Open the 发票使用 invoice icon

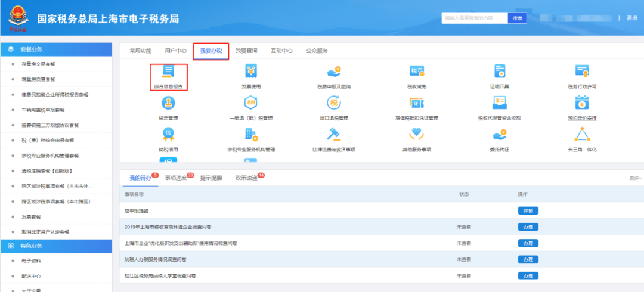click(251, 71)
